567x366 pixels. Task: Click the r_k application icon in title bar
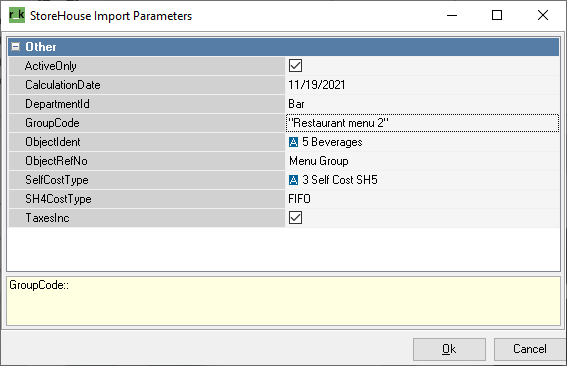pos(17,15)
